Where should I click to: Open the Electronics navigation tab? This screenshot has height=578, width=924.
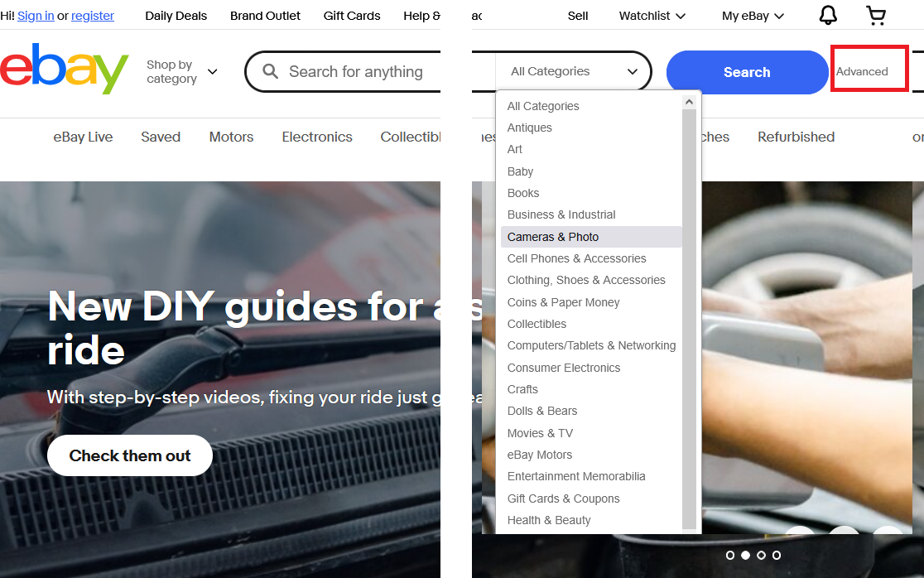pyautogui.click(x=317, y=137)
